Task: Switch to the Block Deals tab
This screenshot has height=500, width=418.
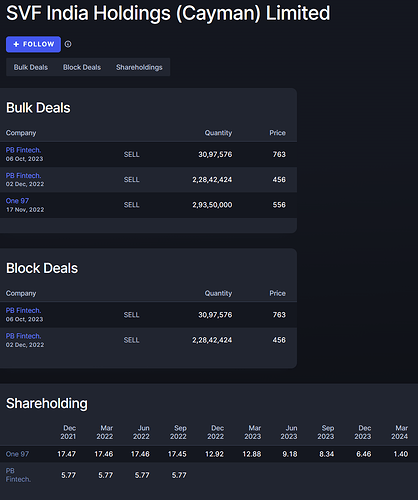Action: point(82,67)
